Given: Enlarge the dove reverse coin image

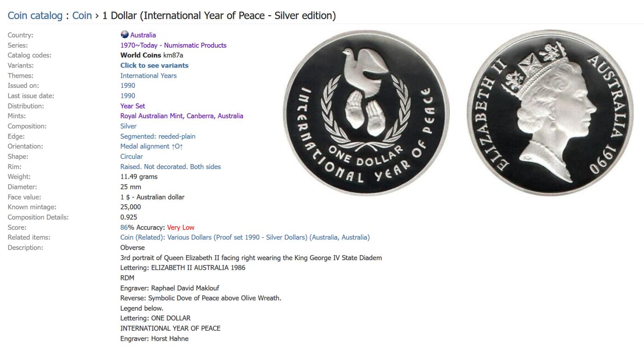Looking at the screenshot, I should tap(366, 113).
